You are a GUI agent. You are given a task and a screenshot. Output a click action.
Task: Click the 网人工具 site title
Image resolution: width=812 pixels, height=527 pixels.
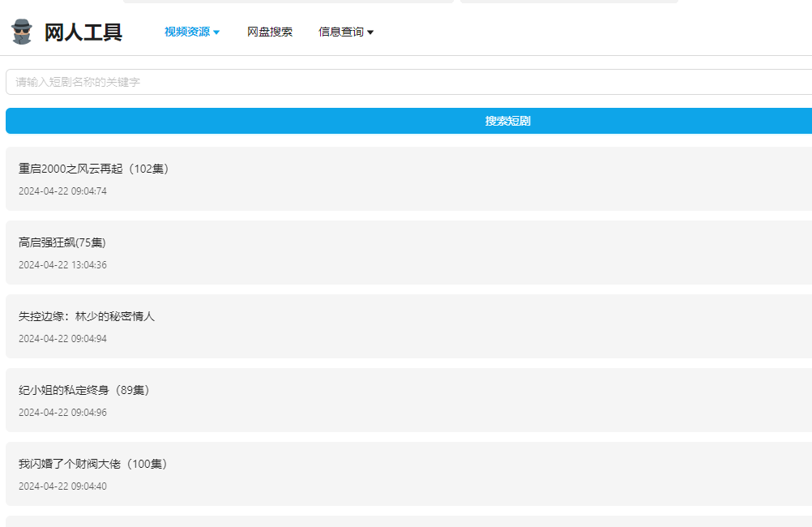[x=83, y=32]
